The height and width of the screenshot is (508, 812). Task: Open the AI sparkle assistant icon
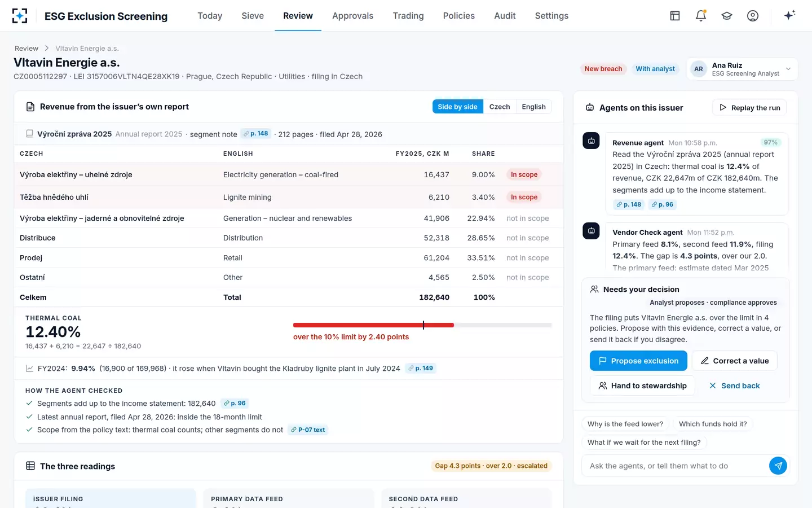789,15
